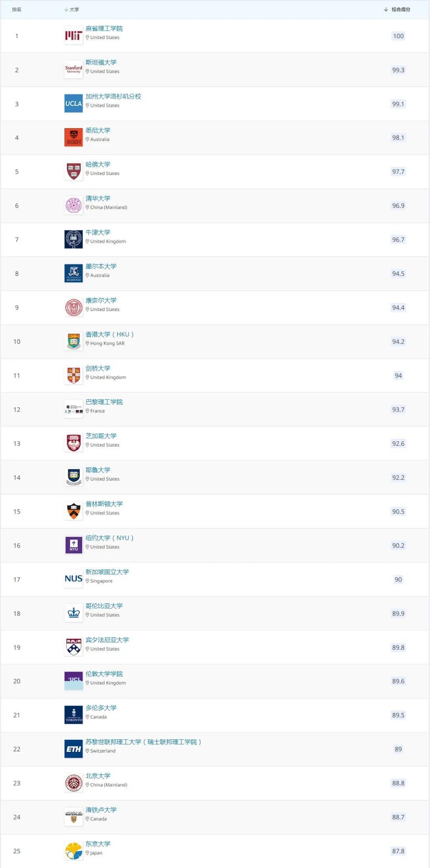Click the 100 score badge for MIT
Image resolution: width=430 pixels, height=868 pixels.
398,36
